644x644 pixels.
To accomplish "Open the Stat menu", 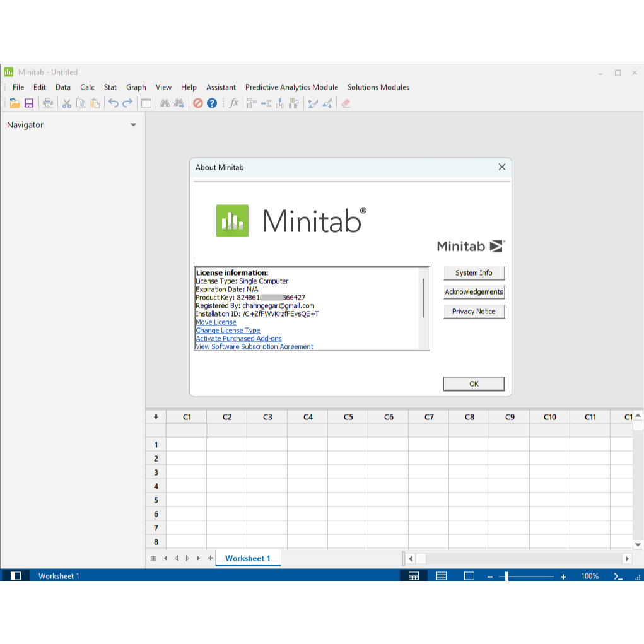I will (110, 87).
